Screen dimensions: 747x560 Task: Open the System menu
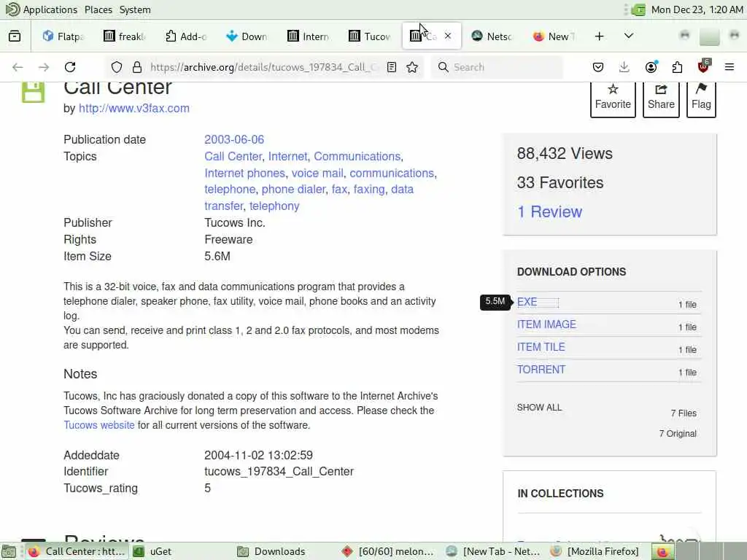click(135, 9)
